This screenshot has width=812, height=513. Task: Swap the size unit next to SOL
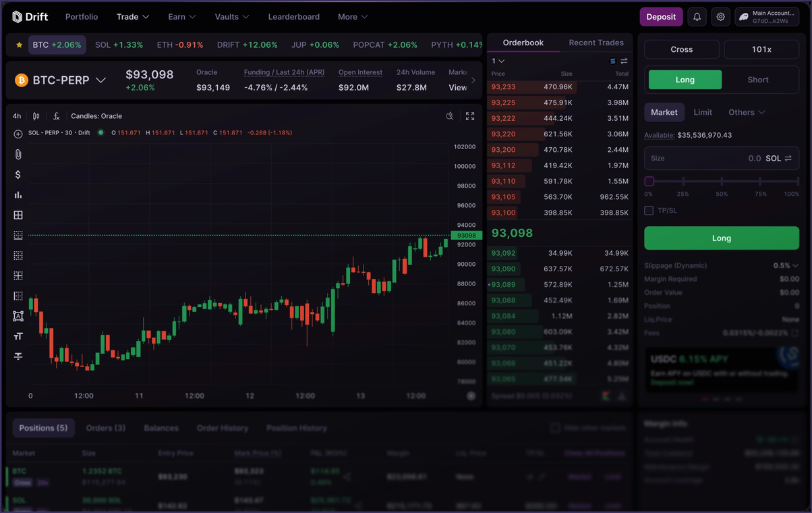[788, 159]
